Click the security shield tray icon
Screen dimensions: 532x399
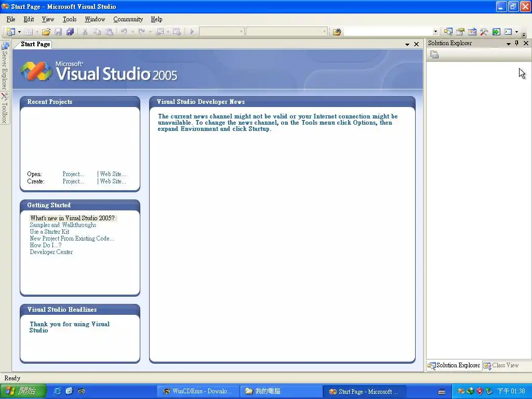(480, 391)
